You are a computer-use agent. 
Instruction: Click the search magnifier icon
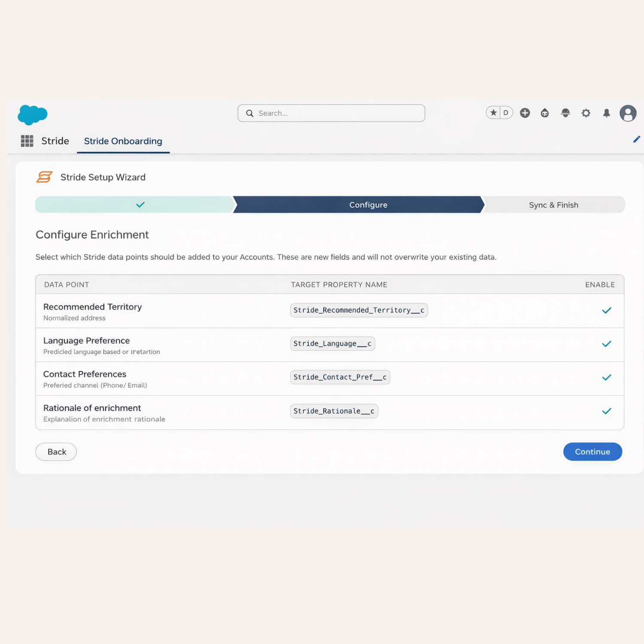[249, 113]
